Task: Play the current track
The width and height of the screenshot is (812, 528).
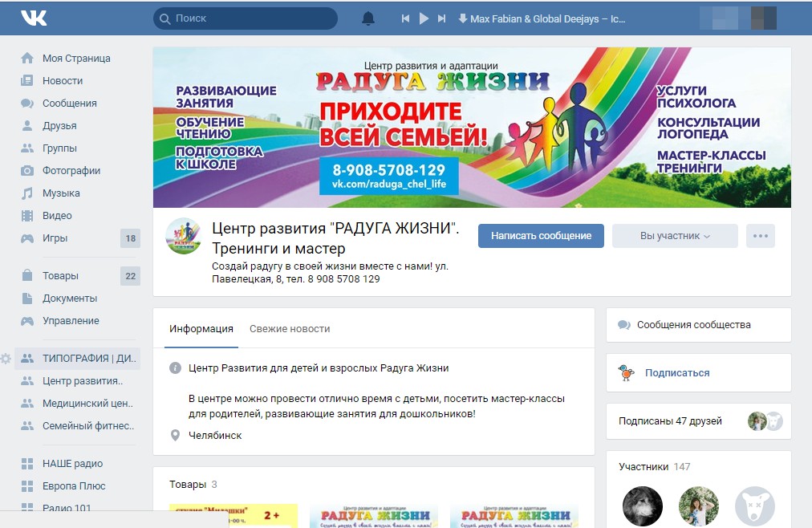Action: 424,18
